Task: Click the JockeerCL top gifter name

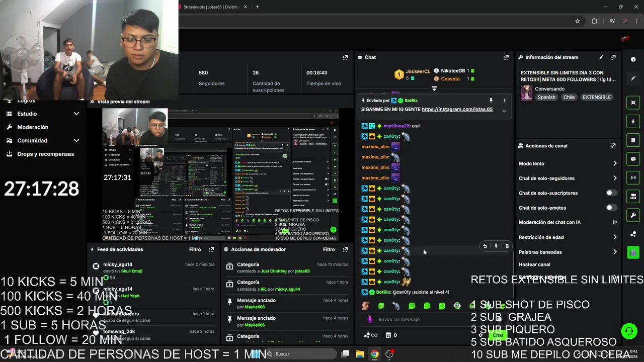Action: coord(418,71)
